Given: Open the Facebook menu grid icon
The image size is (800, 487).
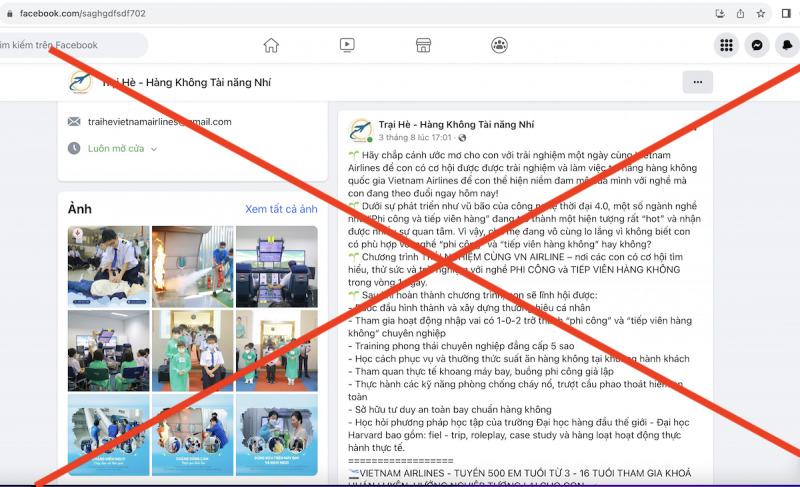Looking at the screenshot, I should pyautogui.click(x=726, y=45).
